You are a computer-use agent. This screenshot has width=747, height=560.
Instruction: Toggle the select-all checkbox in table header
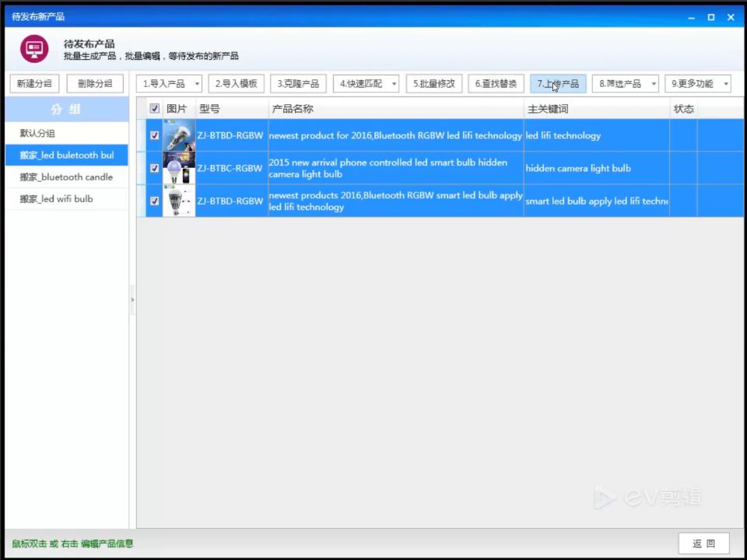(154, 109)
